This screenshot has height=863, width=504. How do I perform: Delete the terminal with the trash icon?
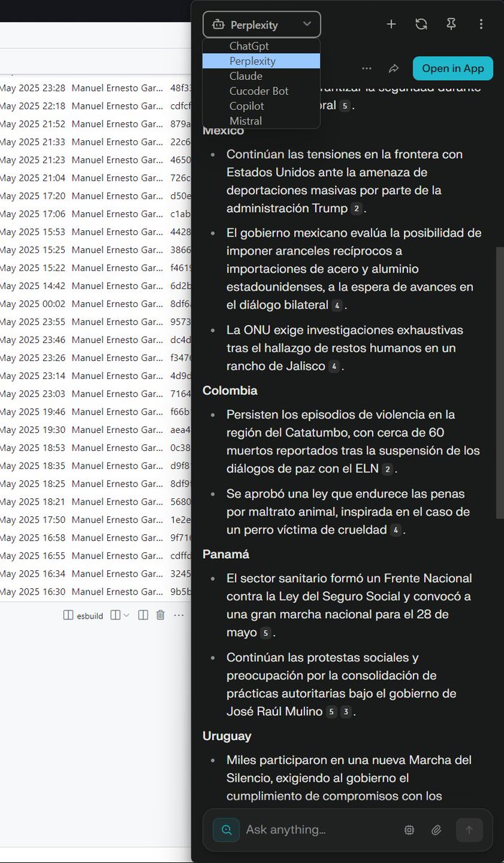point(160,615)
